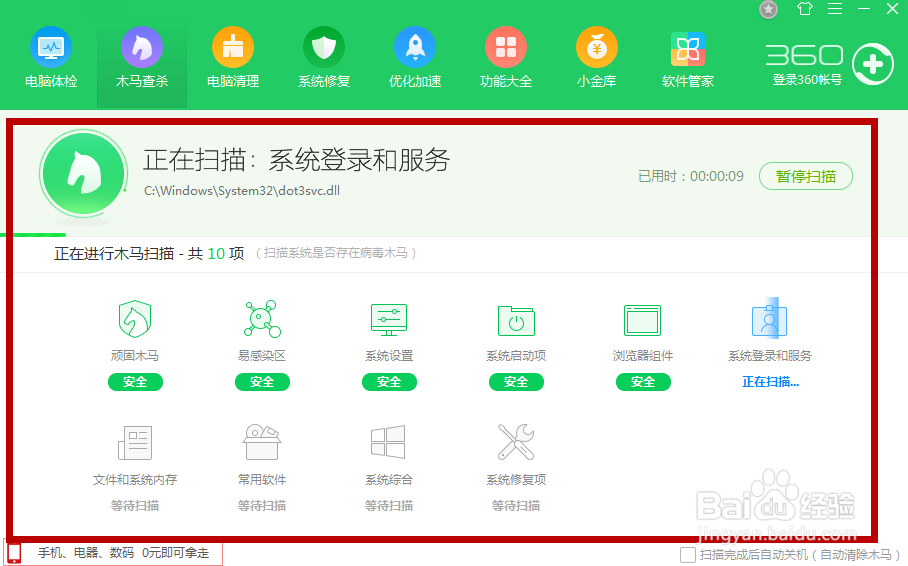Click the 系统登录和服务 user icon
908x566 pixels.
[770, 318]
